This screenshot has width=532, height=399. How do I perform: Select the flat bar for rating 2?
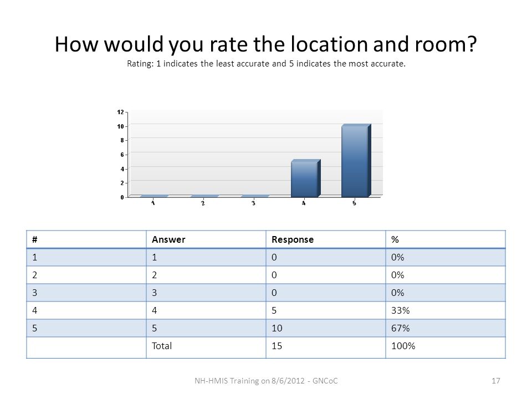click(x=204, y=196)
